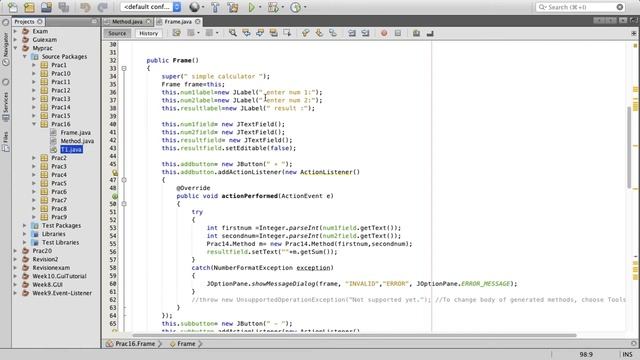Close the Frame.java tab
Image resolution: width=640 pixels, height=360 pixels.
click(x=198, y=22)
